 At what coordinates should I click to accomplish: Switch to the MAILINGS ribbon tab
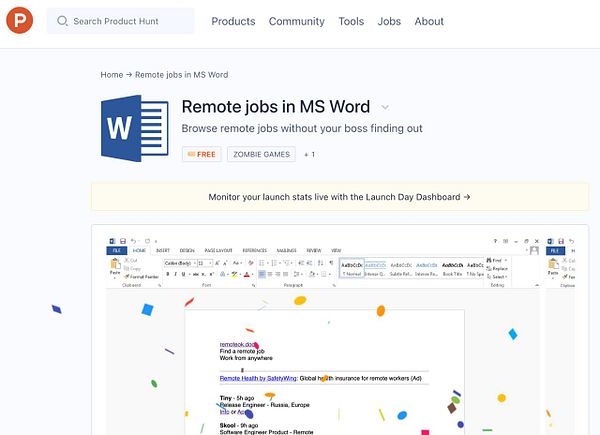(x=286, y=250)
